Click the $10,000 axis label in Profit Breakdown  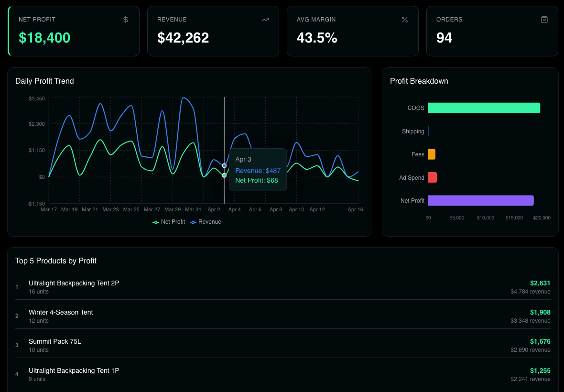point(486,218)
